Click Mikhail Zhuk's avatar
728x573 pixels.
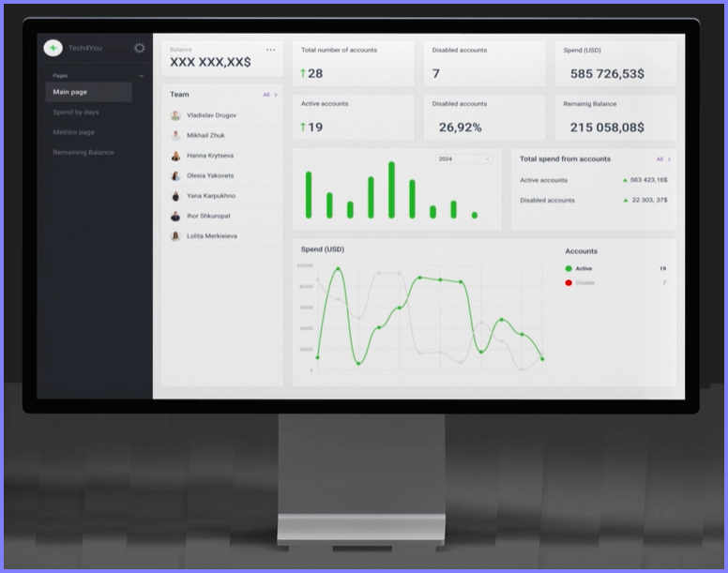[x=175, y=136]
